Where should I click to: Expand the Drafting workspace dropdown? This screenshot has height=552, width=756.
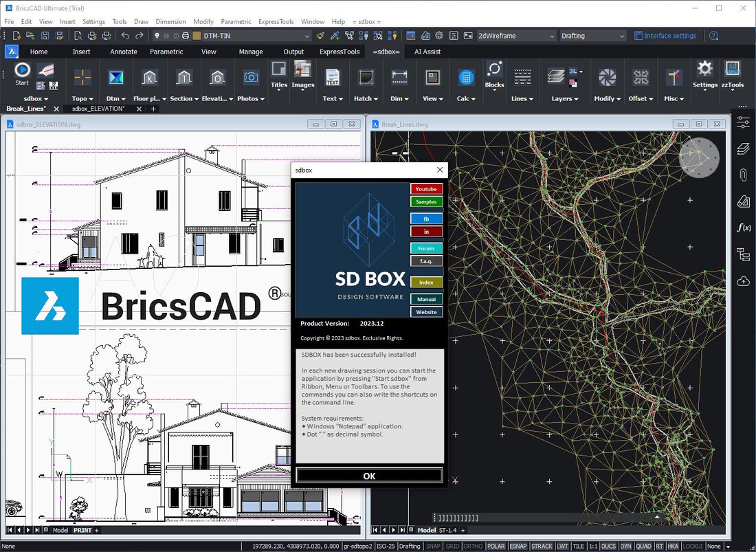(x=621, y=36)
